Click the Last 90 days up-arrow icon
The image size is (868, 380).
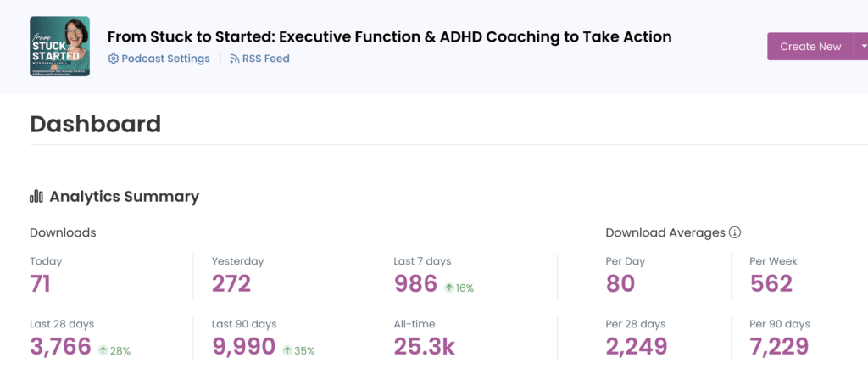(287, 350)
